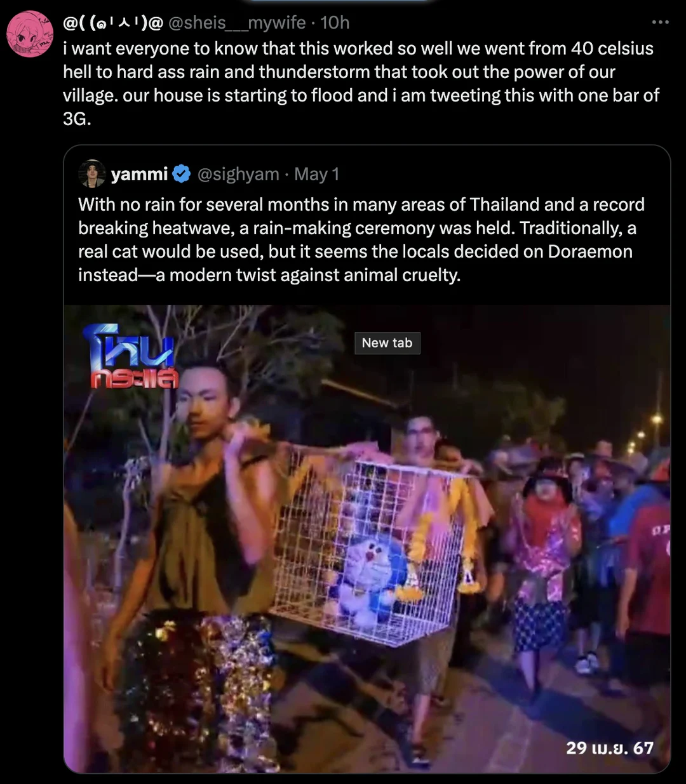Viewport: 686px width, 784px height.
Task: Click yammi's small profile avatar
Action: click(x=92, y=173)
